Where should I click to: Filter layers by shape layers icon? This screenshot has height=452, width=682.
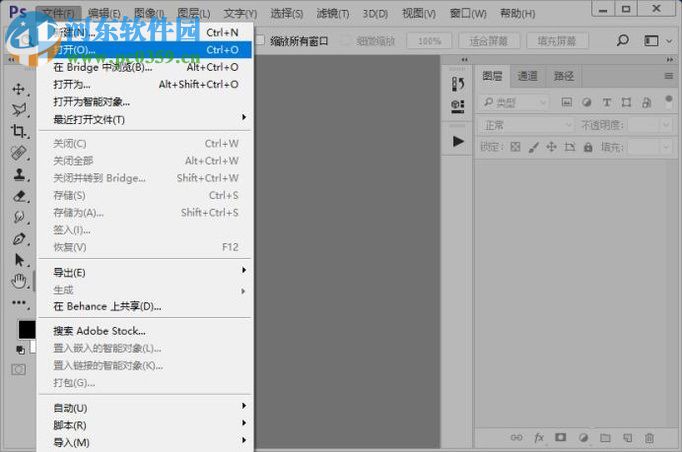pos(626,102)
